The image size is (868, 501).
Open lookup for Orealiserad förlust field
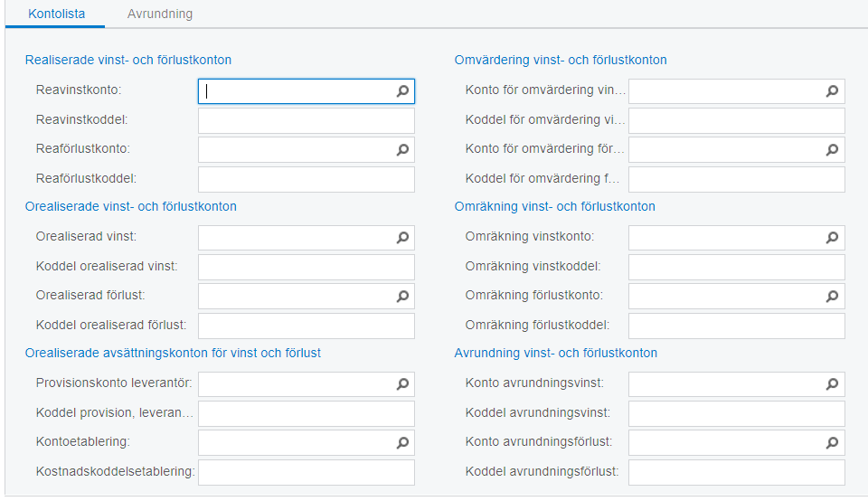403,297
